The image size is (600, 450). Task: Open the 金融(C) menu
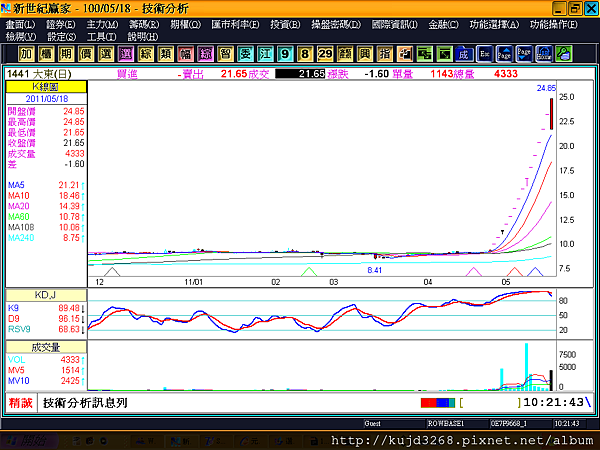coord(443,25)
